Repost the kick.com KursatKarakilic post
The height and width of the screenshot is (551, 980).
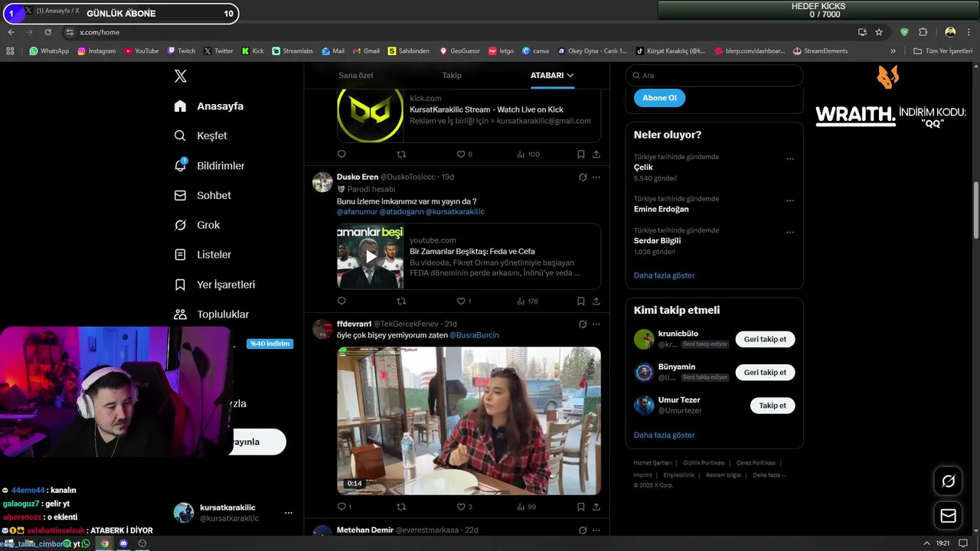tap(401, 154)
